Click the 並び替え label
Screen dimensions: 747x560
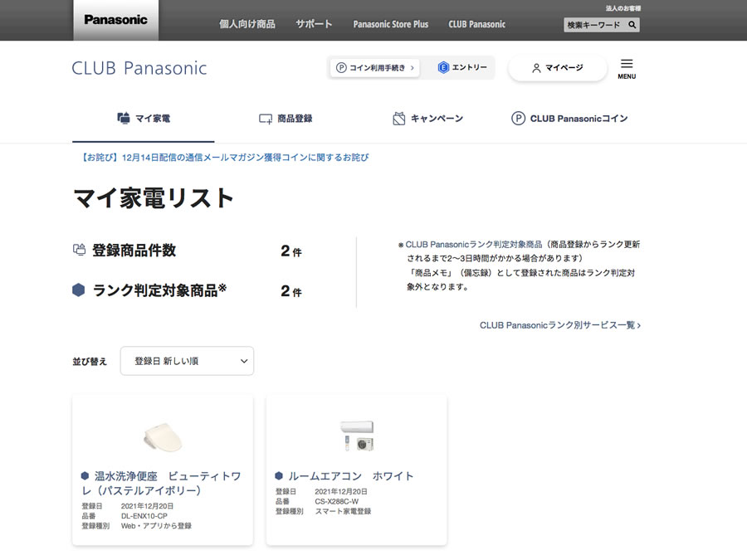click(x=90, y=362)
